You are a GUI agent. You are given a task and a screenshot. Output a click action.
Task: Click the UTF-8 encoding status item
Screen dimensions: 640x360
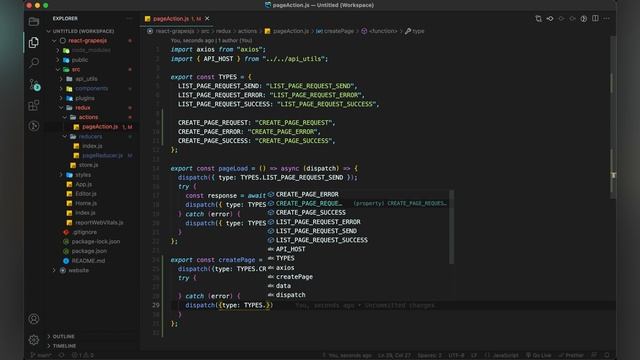coord(456,355)
